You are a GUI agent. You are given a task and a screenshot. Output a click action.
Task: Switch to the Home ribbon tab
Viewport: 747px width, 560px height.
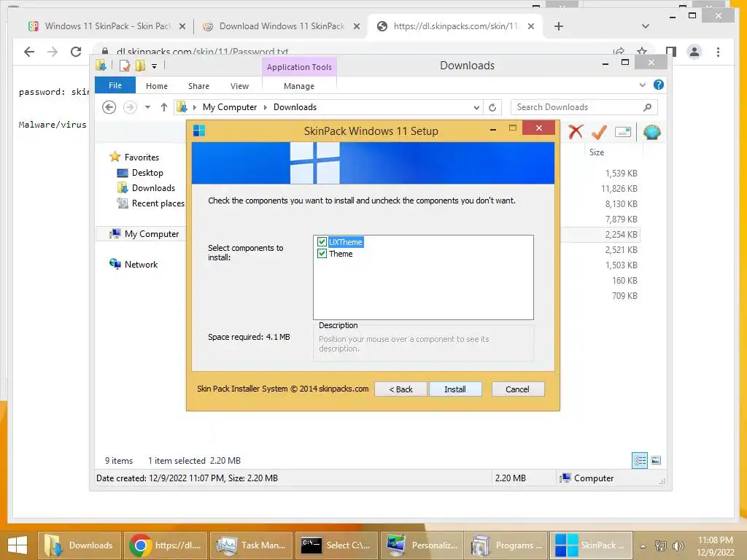pyautogui.click(x=157, y=86)
